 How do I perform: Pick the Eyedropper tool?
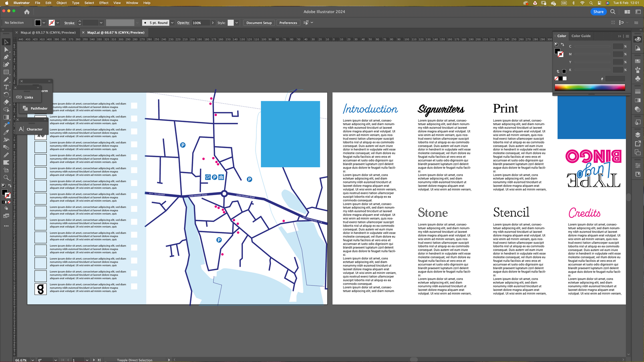click(6, 132)
